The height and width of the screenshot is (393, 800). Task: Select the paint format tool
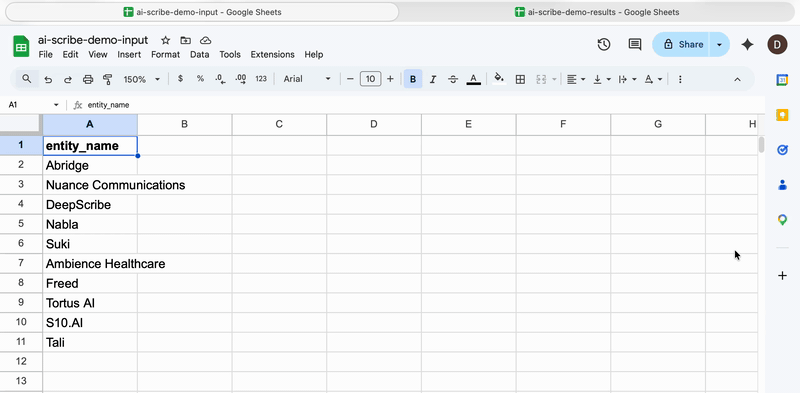(x=107, y=79)
